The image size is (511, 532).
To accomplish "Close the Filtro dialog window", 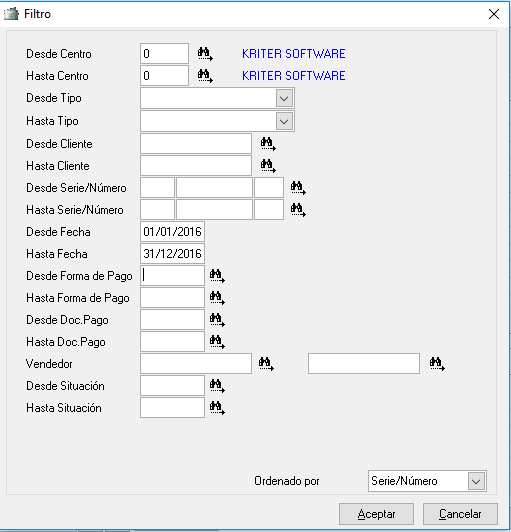I will pyautogui.click(x=494, y=14).
